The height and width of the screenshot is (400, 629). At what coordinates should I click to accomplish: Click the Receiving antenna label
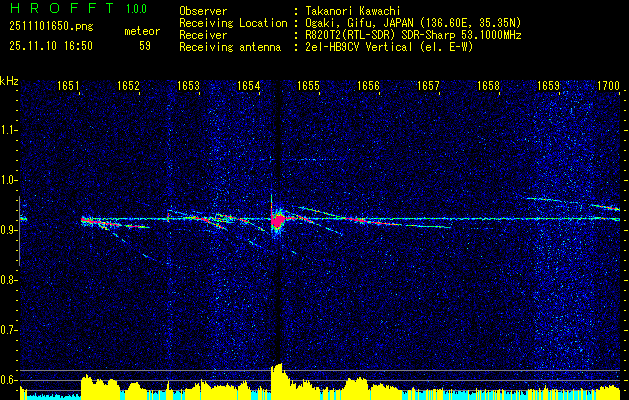(230, 47)
